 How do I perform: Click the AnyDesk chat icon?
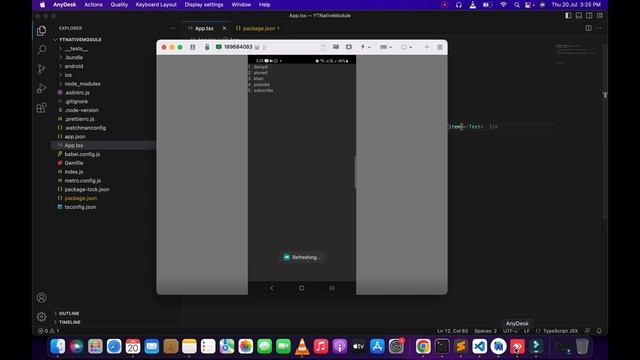click(336, 47)
